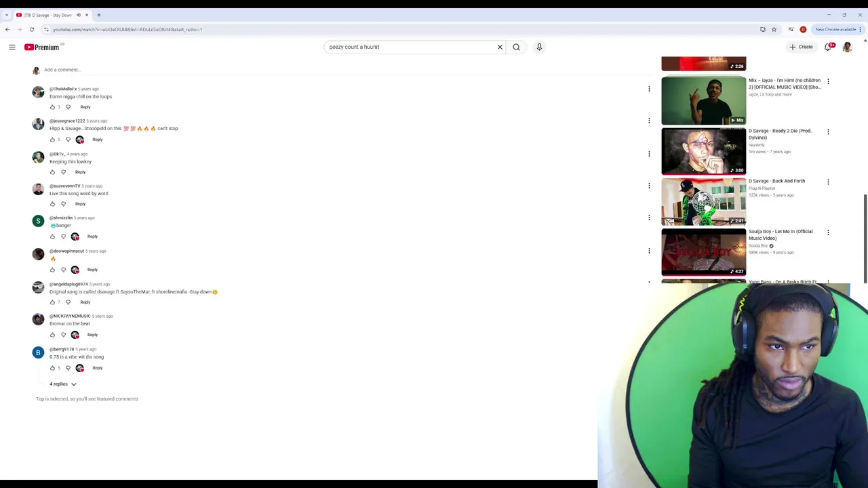The width and height of the screenshot is (868, 488).
Task: Open options menu for suavevonnTV's comment
Action: point(649,186)
